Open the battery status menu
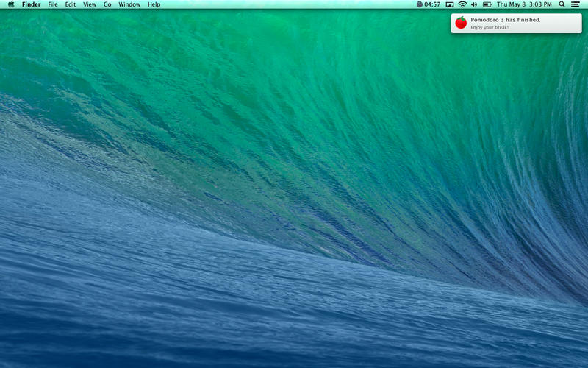This screenshot has width=588, height=368. point(487,4)
